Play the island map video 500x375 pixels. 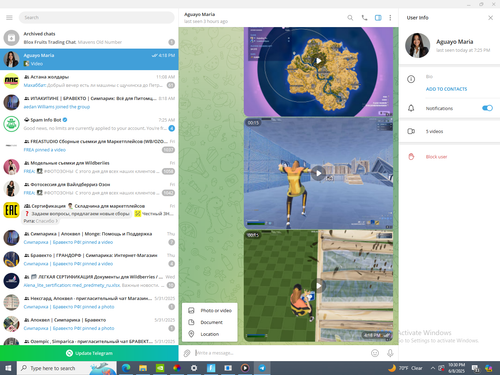tap(318, 61)
